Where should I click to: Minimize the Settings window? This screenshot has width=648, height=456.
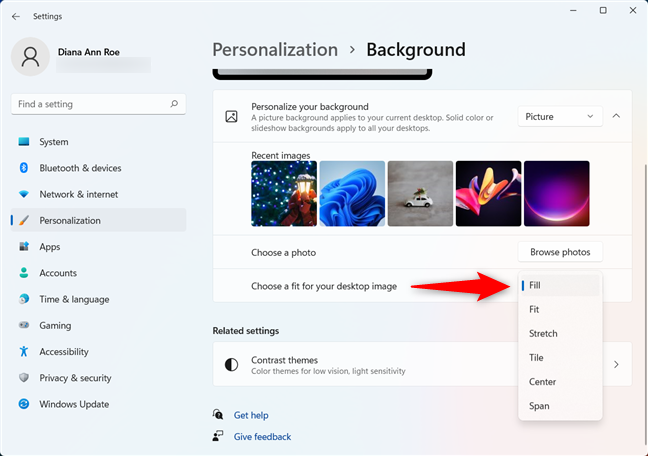click(573, 10)
